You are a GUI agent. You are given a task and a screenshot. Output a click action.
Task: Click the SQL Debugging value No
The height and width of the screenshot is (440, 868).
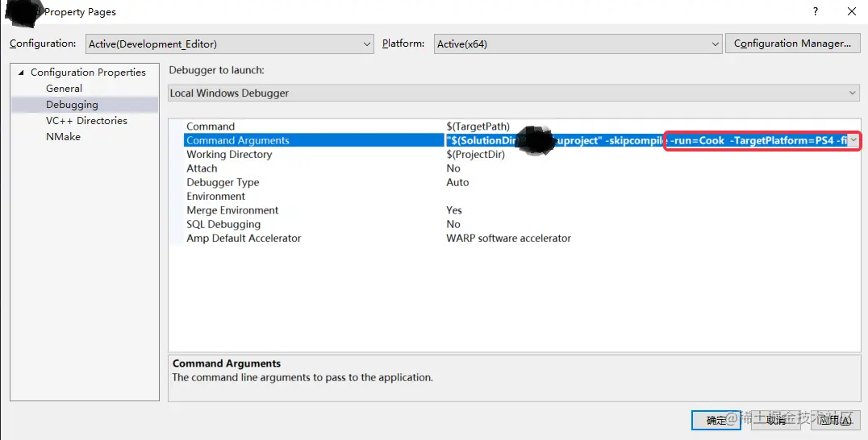pos(453,224)
